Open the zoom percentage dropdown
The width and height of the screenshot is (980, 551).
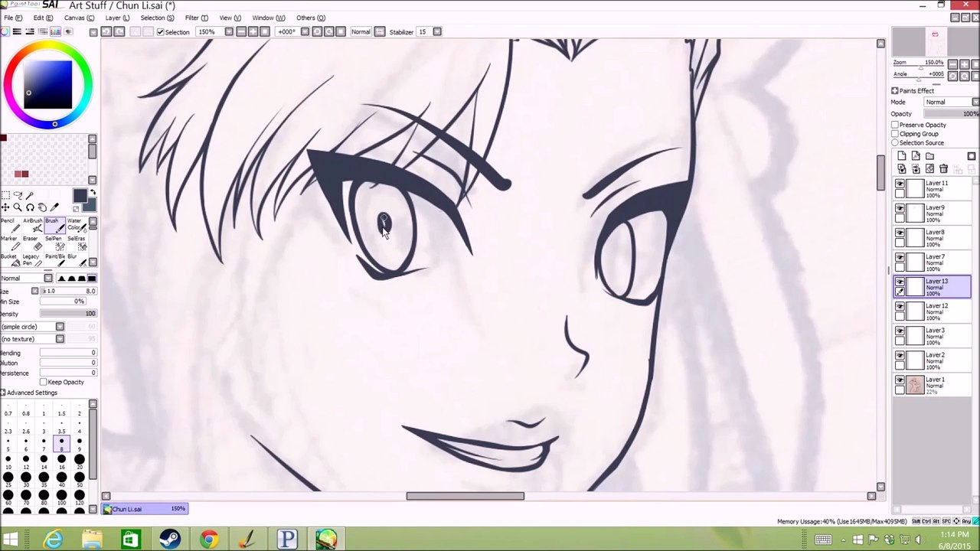(229, 31)
